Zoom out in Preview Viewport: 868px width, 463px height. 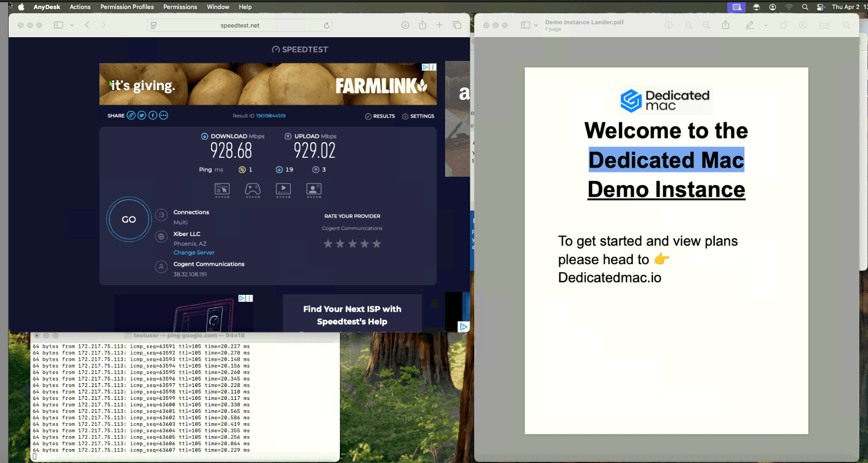pos(688,25)
